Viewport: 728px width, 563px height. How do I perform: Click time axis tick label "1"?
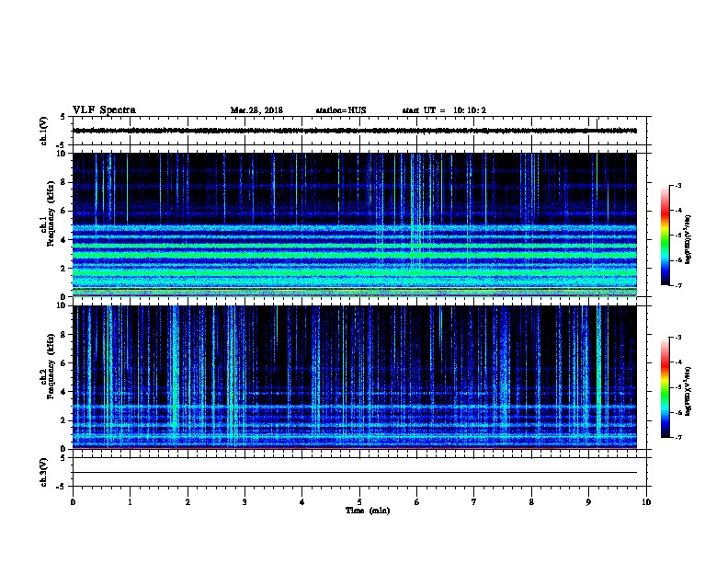pyautogui.click(x=130, y=501)
